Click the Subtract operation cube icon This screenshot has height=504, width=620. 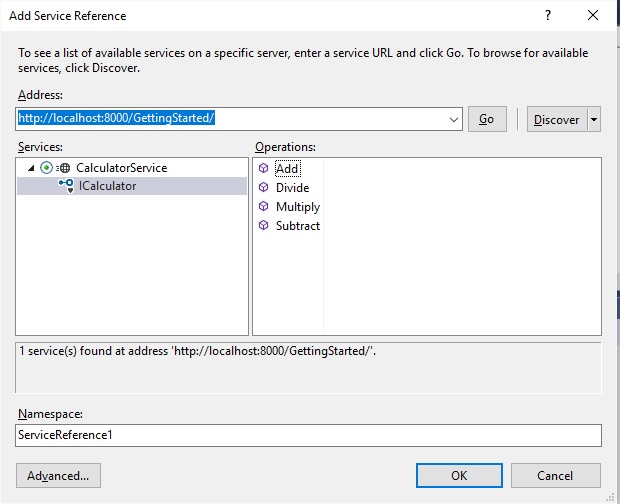(264, 226)
